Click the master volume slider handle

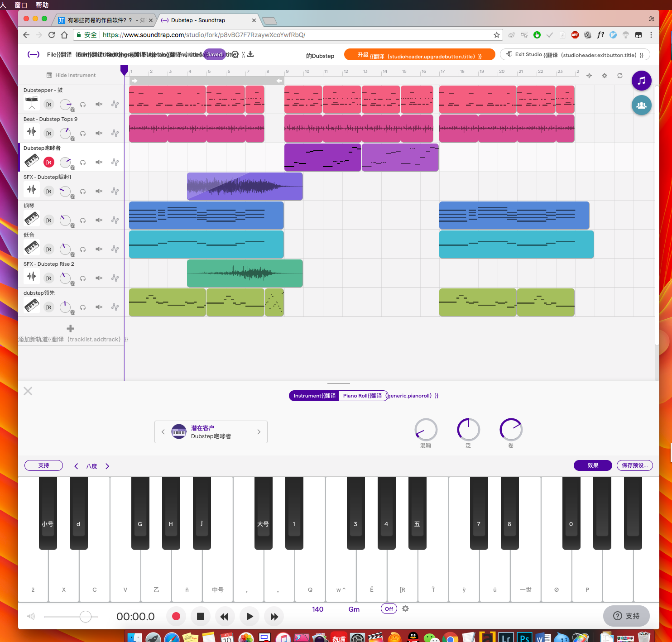pyautogui.click(x=86, y=616)
